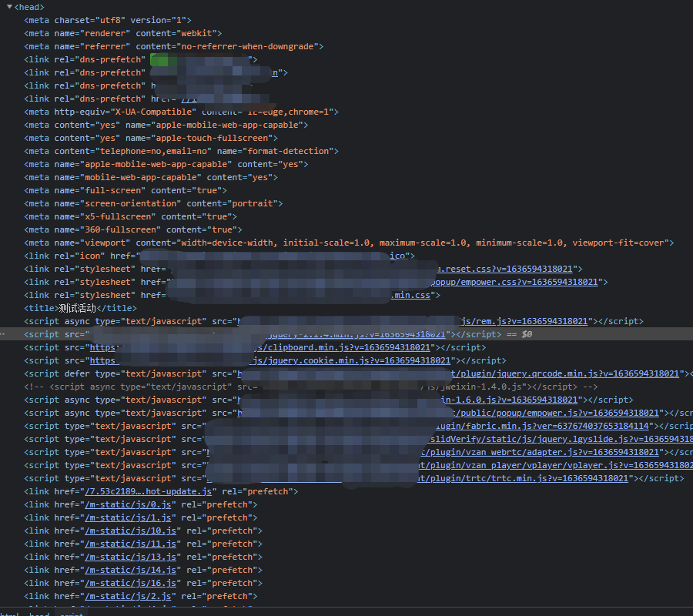This screenshot has height=616, width=693.
Task: Click the "webkit" content attribute value
Action: pyautogui.click(x=196, y=33)
